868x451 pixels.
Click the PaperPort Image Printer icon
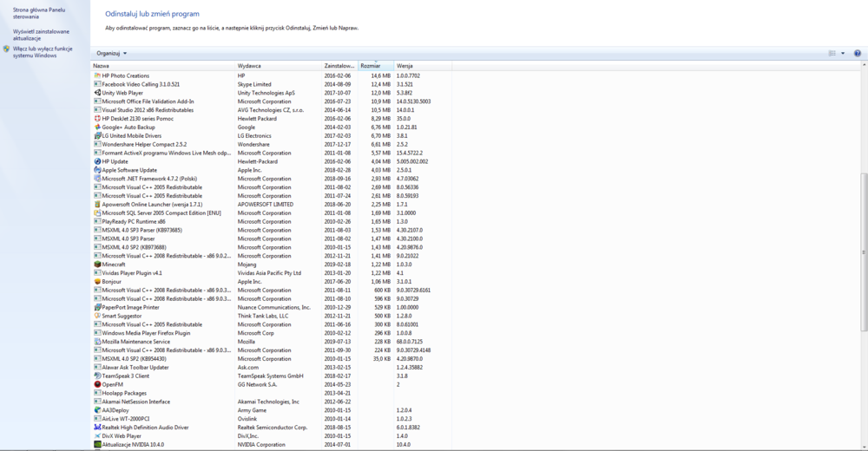97,307
